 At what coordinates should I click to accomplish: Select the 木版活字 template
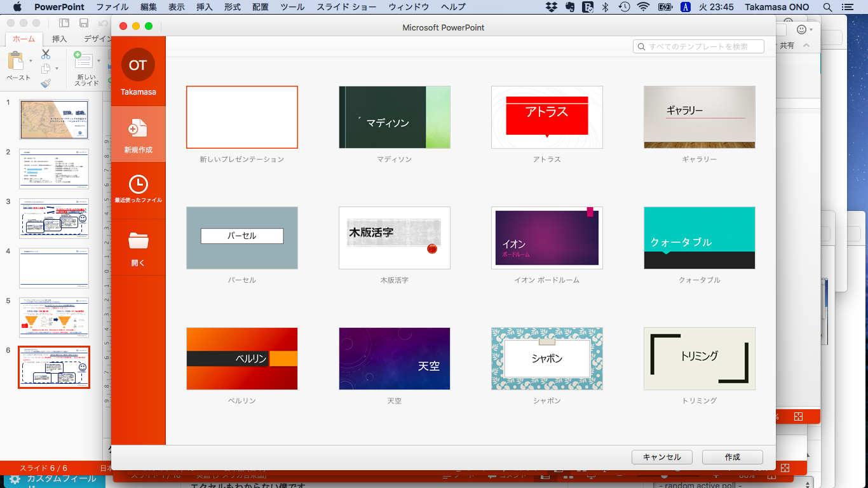click(395, 238)
